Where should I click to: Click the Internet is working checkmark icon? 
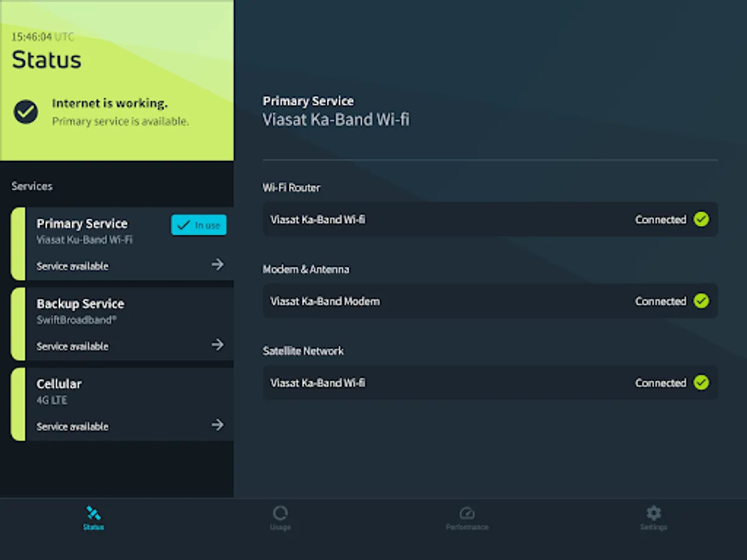point(26,112)
